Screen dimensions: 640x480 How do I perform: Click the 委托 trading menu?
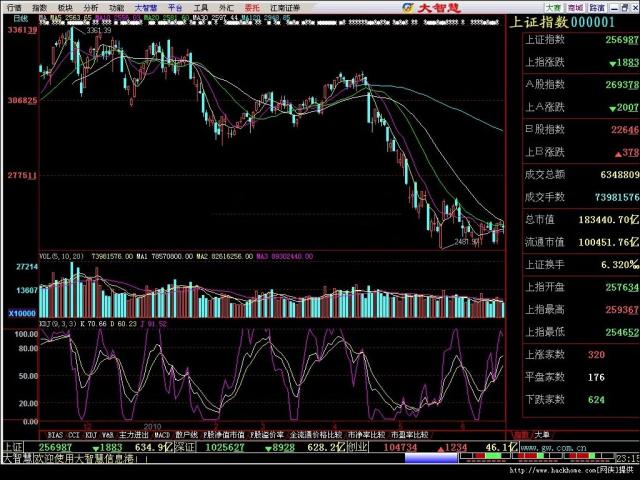251,7
